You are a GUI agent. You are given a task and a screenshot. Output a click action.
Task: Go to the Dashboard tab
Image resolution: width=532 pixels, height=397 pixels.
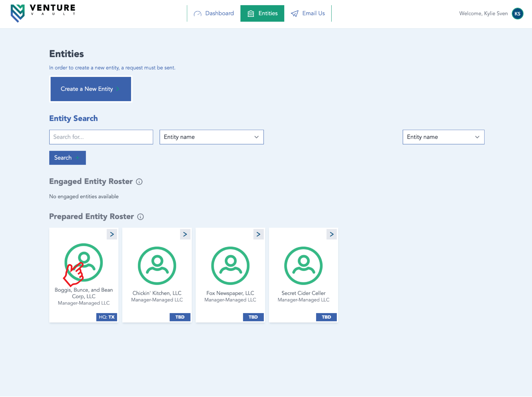(x=214, y=14)
